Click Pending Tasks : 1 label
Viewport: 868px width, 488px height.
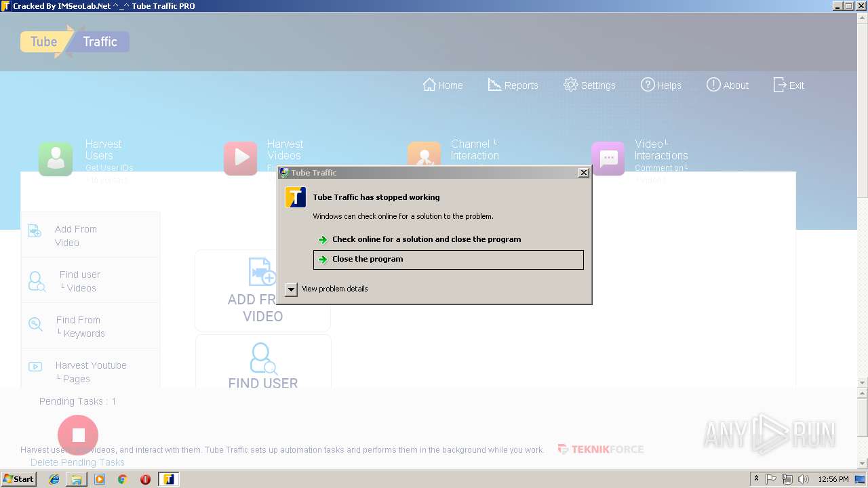click(x=77, y=401)
